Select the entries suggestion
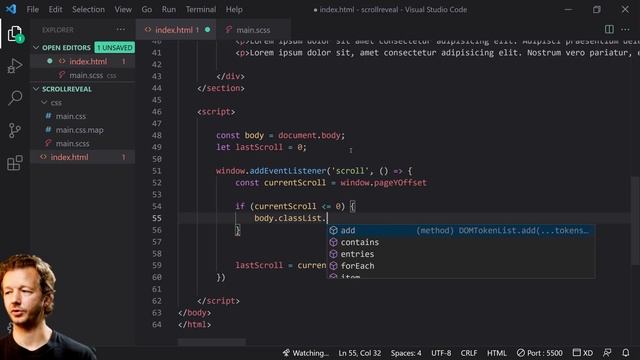The image size is (640, 360). (461, 254)
